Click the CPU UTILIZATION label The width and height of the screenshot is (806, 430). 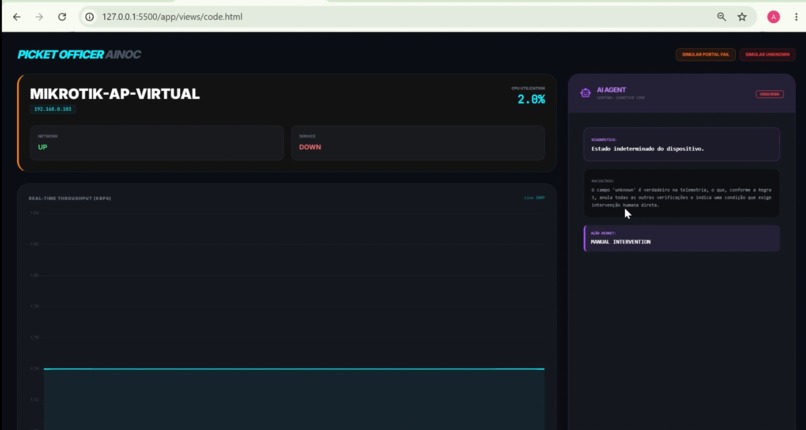528,88
